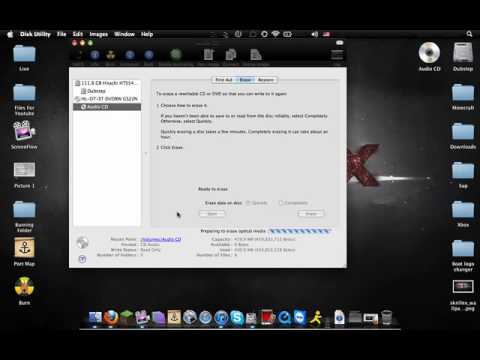
Task: Click the Enable Journaling toolbar icon
Action: coord(176,55)
